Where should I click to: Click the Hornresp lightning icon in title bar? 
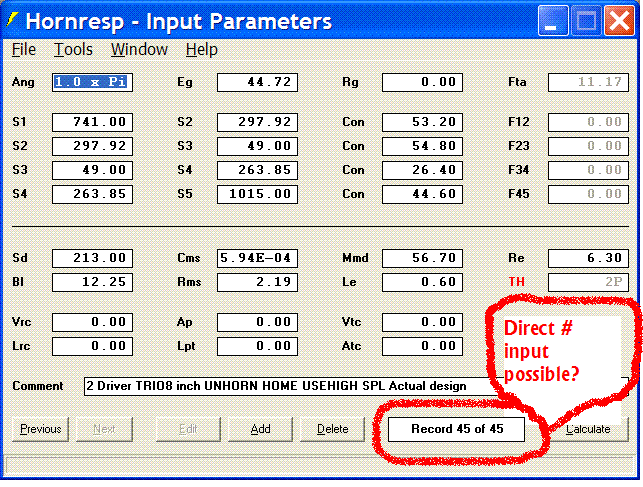click(12, 20)
